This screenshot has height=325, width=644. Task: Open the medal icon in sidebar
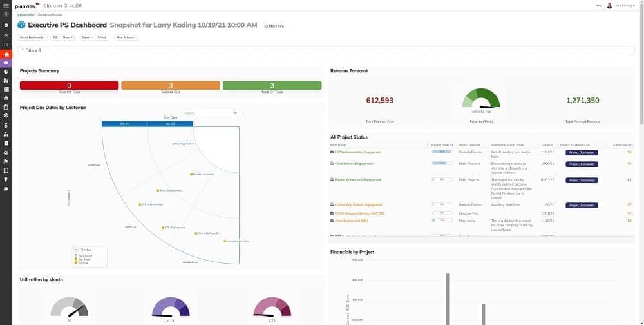point(6,125)
